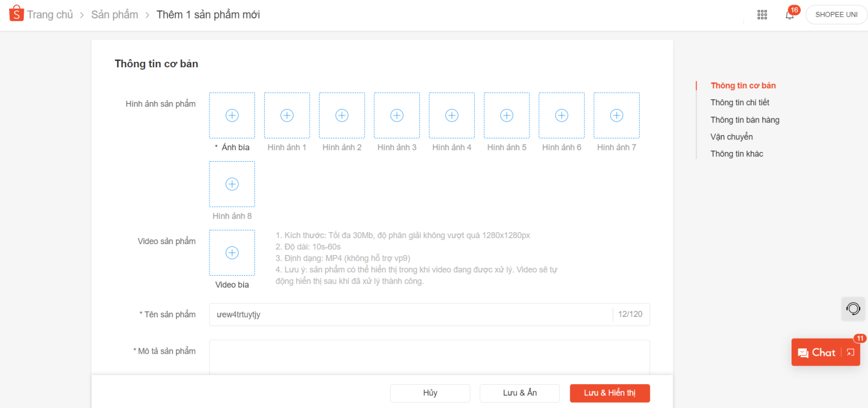
Task: Open Sản phẩm breadcrumb link
Action: pos(114,15)
